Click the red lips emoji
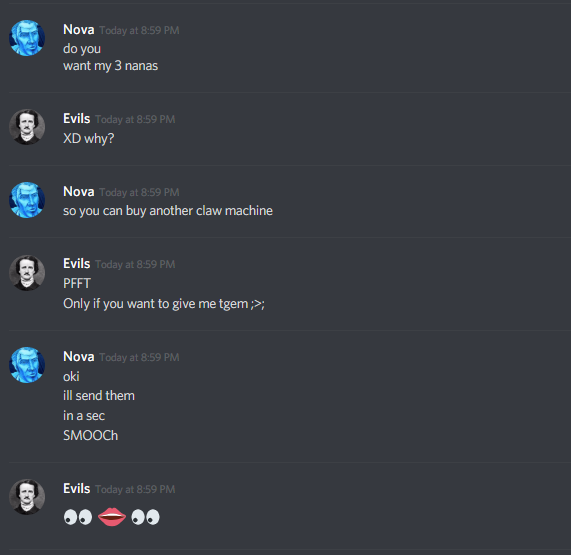This screenshot has height=555, width=571. [x=112, y=517]
